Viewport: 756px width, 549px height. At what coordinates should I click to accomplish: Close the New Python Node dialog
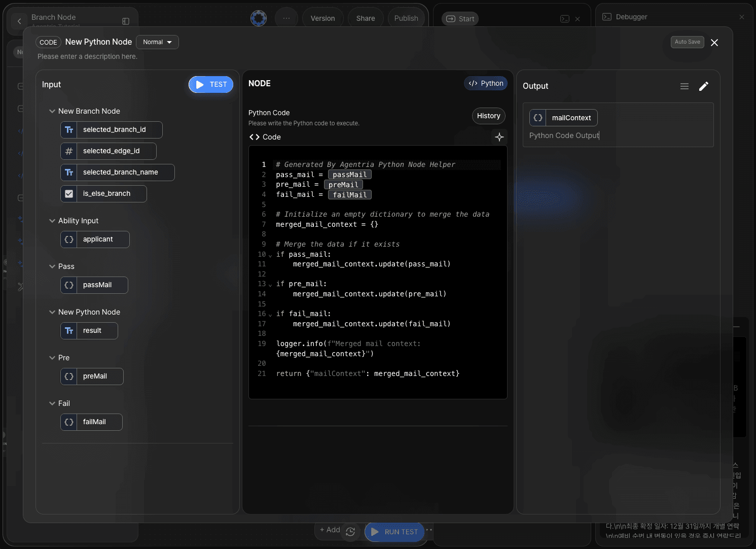(x=714, y=43)
